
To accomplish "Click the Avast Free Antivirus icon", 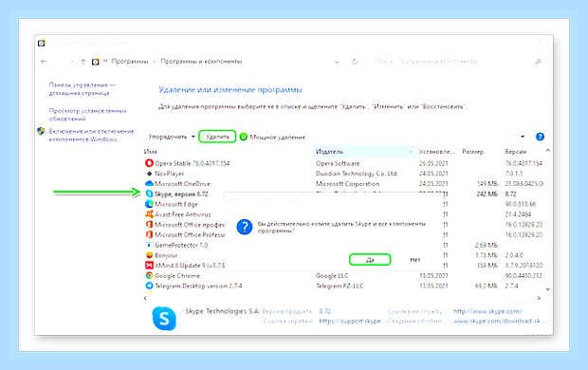I will pos(149,213).
